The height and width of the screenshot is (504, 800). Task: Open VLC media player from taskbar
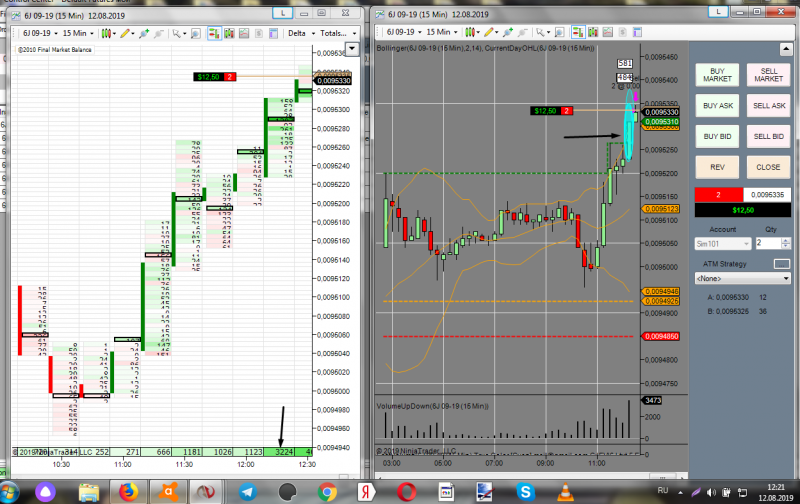click(565, 492)
